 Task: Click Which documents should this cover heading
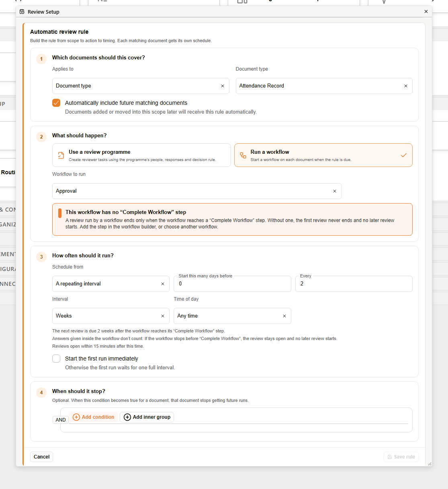[98, 58]
